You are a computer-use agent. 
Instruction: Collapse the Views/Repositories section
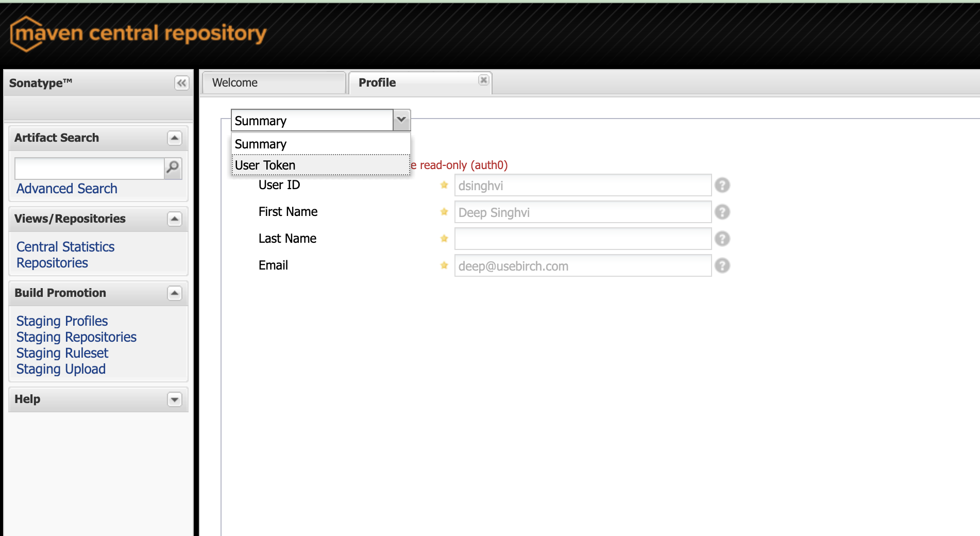click(175, 219)
